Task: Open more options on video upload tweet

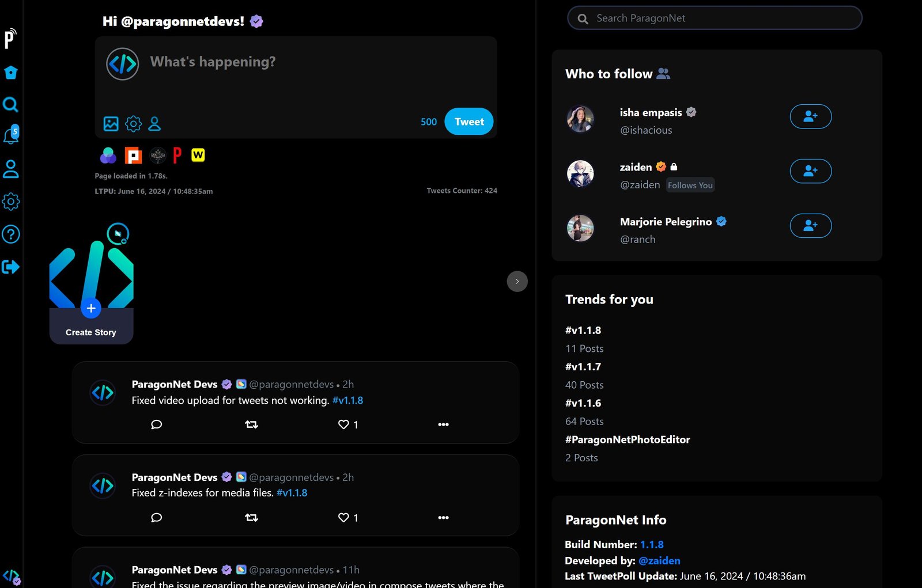Action: tap(443, 424)
